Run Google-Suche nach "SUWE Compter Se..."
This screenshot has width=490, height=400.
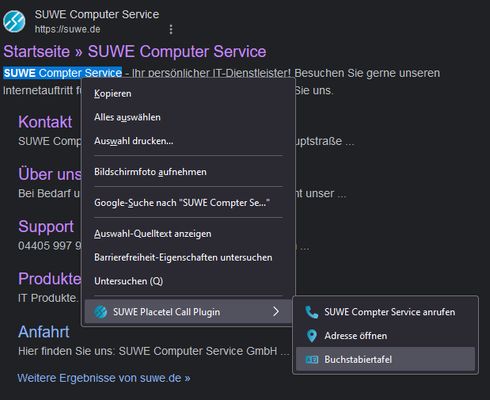pos(188,203)
